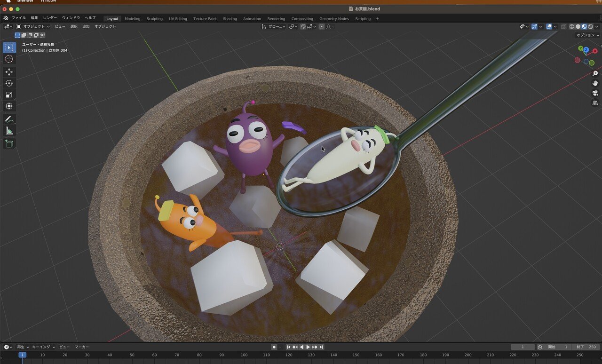The width and height of the screenshot is (602, 364).
Task: Click the pan view hand icon
Action: pyautogui.click(x=595, y=83)
